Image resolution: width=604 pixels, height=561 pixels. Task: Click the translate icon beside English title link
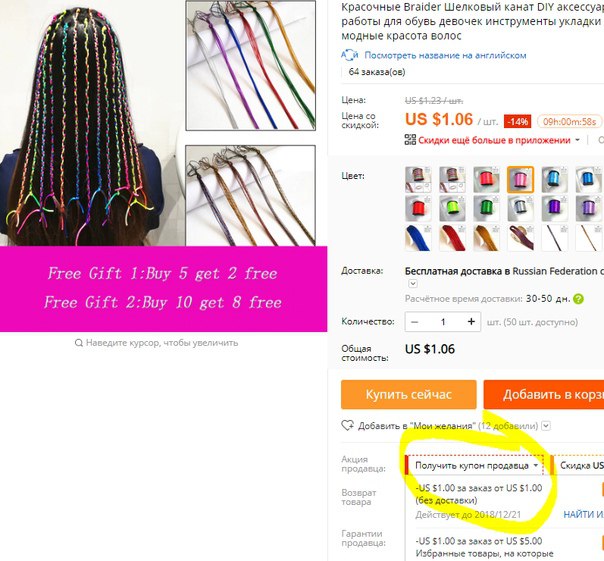349,55
